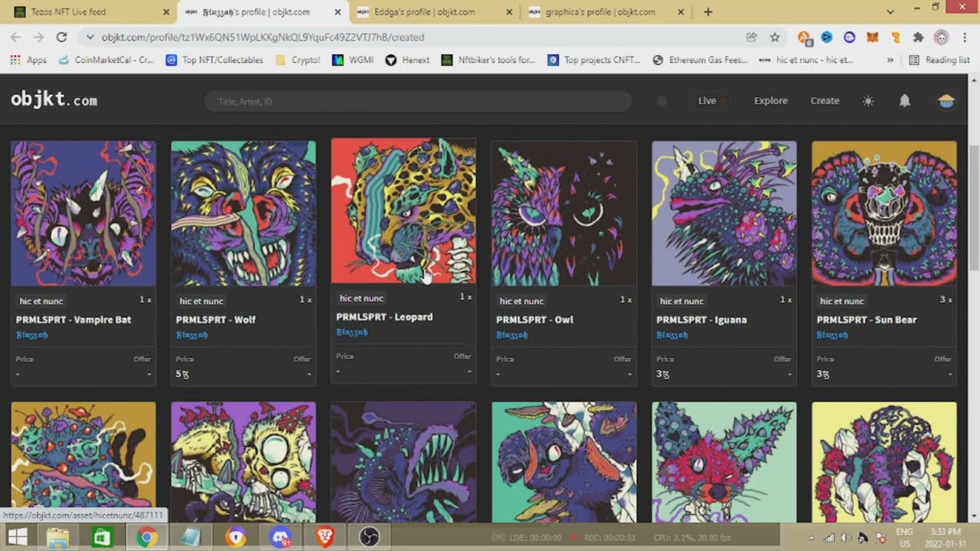Open hic et nunc bookmark

805,60
